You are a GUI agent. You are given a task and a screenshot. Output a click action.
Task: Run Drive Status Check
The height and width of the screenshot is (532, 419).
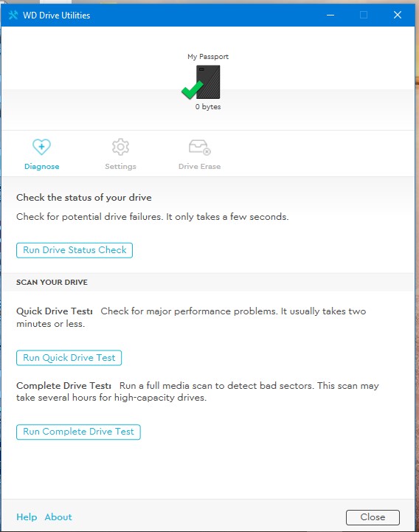(x=75, y=250)
